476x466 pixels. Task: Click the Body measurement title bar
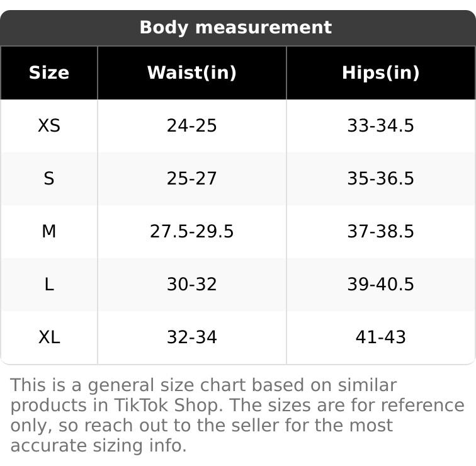(x=235, y=28)
